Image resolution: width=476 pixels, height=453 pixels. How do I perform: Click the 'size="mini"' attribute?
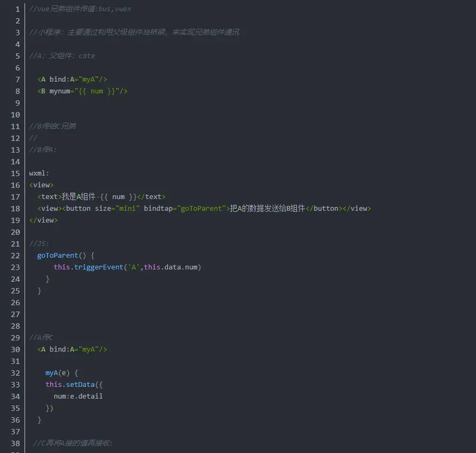[117, 209]
